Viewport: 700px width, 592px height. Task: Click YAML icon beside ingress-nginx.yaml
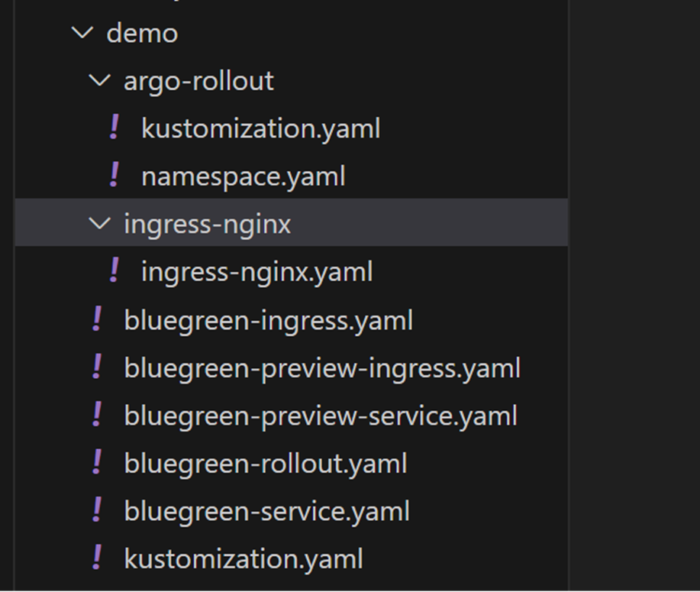pos(115,271)
